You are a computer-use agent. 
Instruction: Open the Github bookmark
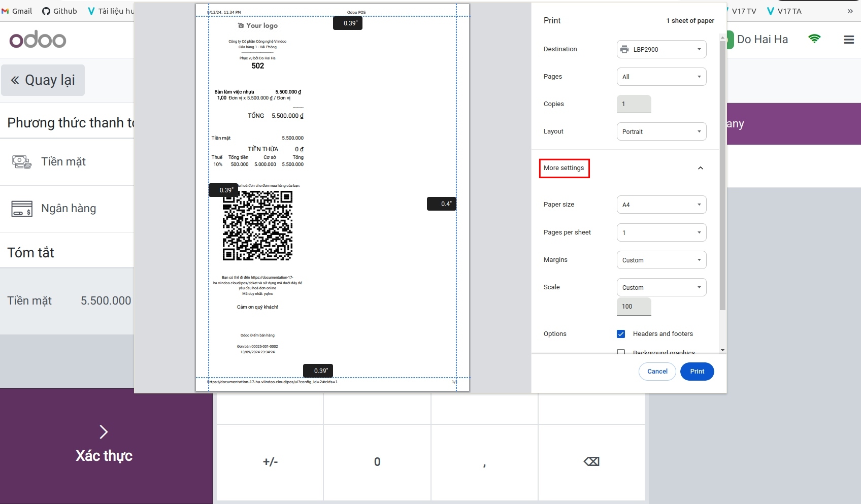(x=59, y=11)
